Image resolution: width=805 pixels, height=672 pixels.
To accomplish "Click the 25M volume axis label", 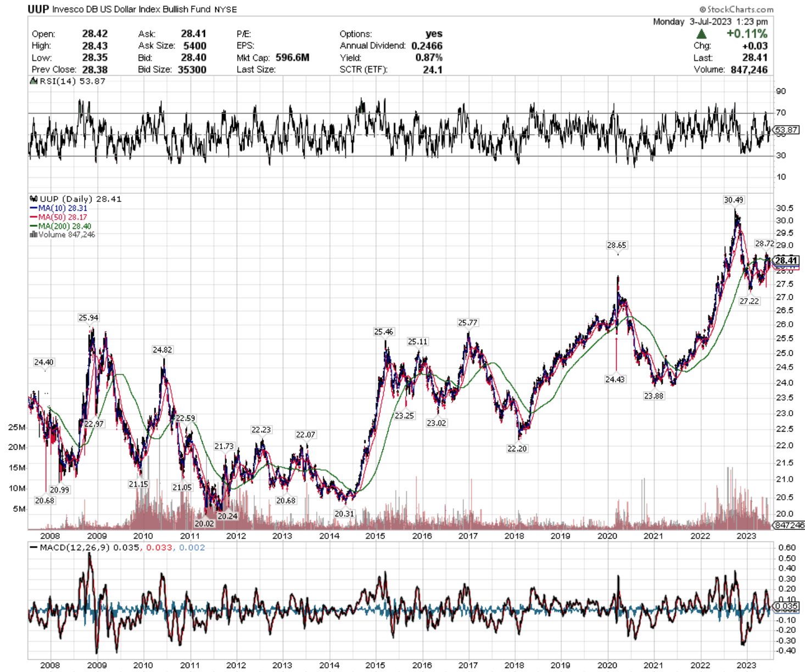I will click(17, 427).
